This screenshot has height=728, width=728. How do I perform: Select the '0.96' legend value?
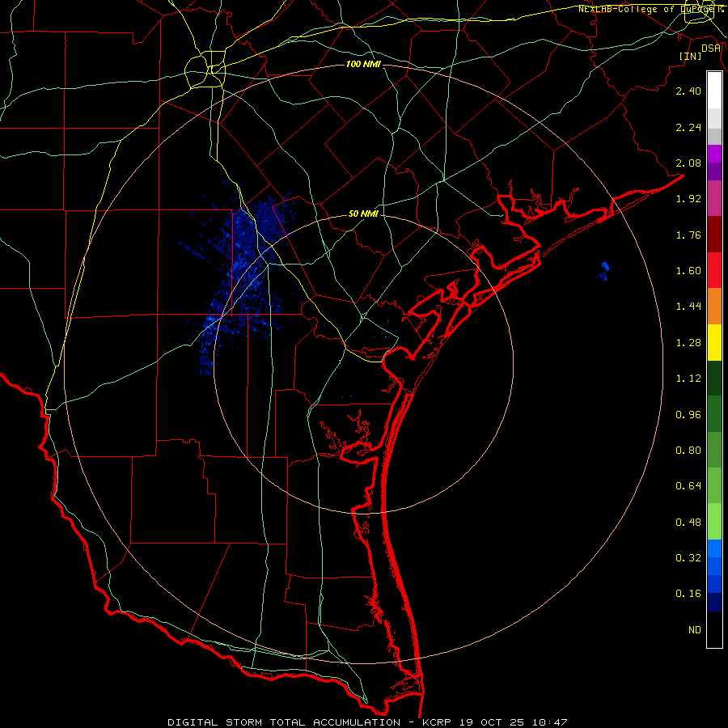click(x=688, y=415)
